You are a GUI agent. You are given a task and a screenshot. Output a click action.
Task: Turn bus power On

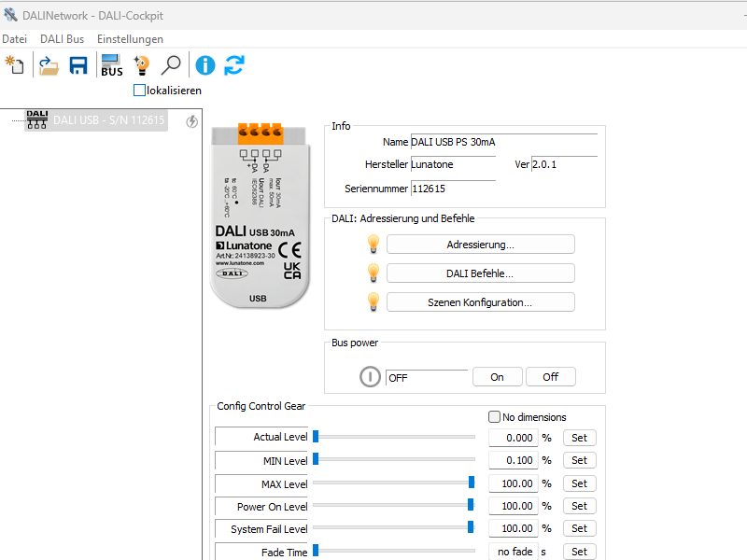(497, 377)
